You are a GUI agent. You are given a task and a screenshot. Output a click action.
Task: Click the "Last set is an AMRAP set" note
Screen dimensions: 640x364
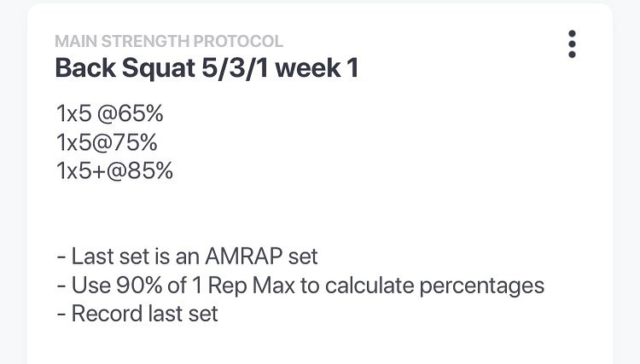point(186,256)
